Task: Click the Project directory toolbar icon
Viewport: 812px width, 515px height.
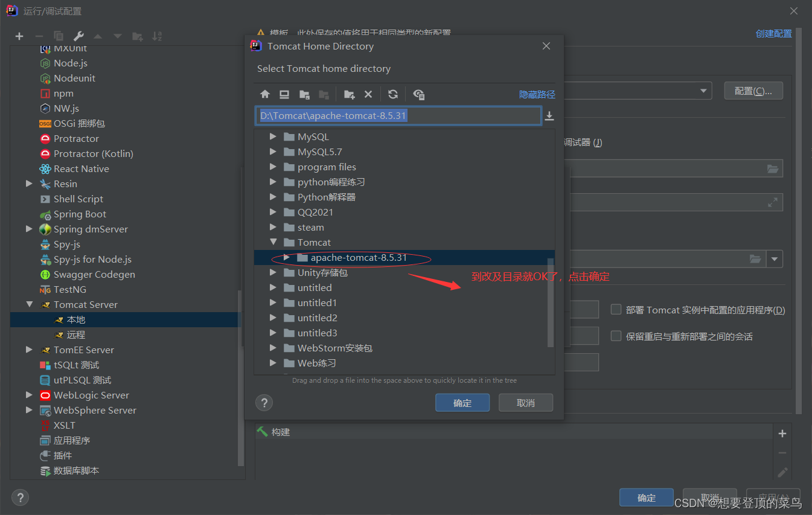Action: pos(304,94)
